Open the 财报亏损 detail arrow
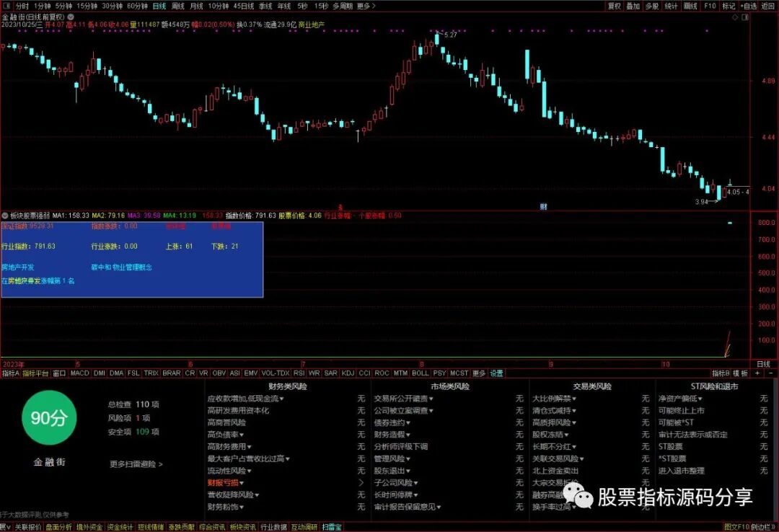Screen dimensions: 779x532 coord(361,483)
